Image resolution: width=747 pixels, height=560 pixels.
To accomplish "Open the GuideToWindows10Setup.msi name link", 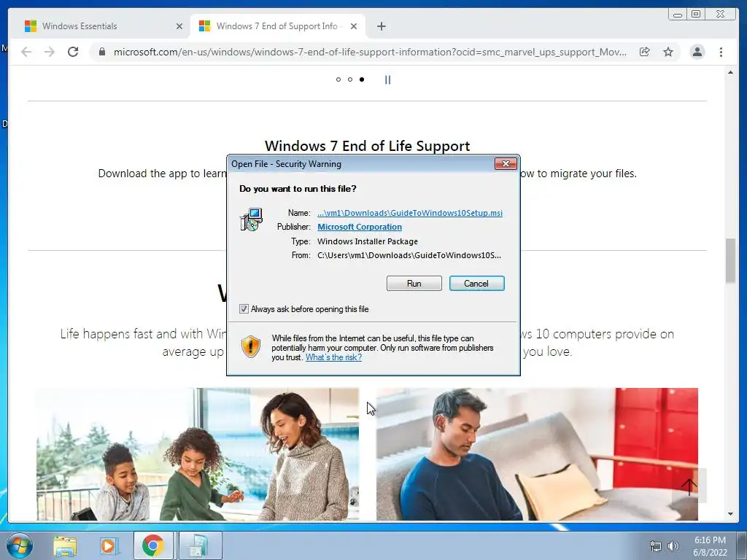I will click(410, 213).
